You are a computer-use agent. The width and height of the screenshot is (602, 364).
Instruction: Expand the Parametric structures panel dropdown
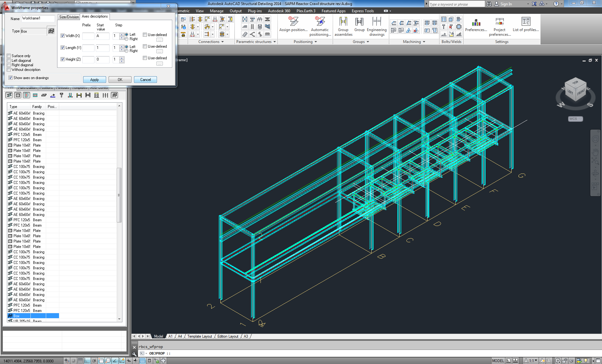click(274, 41)
